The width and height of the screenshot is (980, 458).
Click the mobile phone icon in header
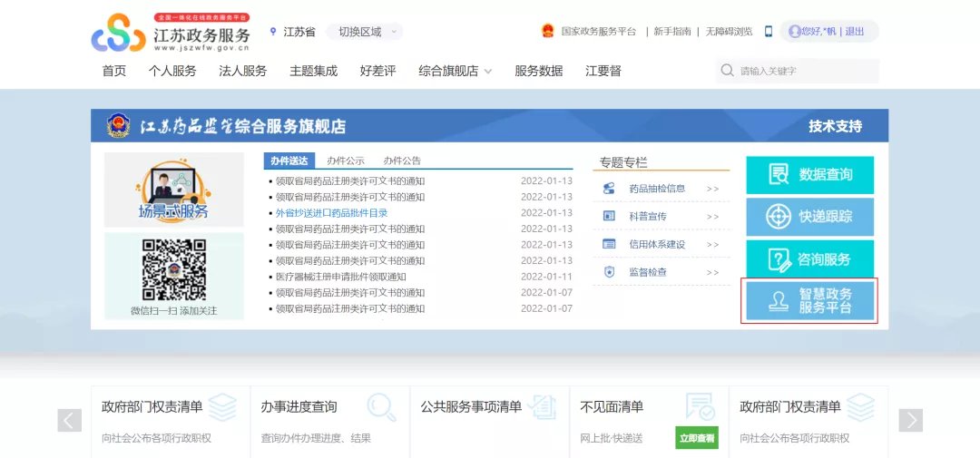click(768, 32)
